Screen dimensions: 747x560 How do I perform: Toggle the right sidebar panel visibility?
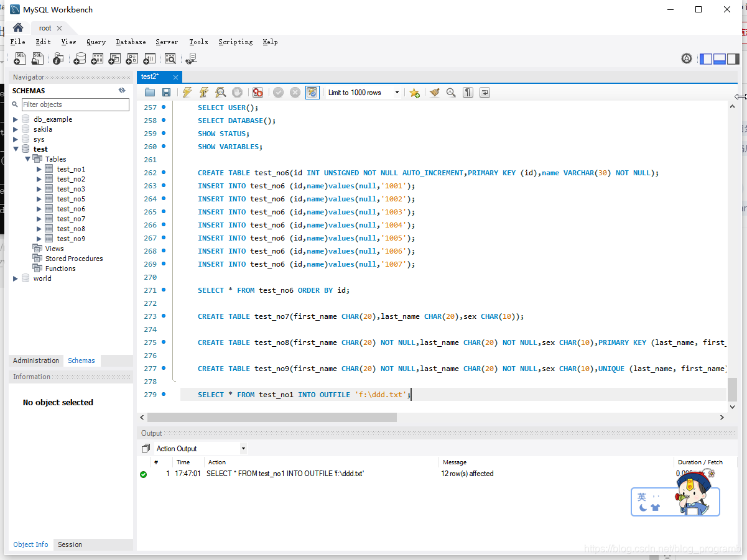point(733,59)
